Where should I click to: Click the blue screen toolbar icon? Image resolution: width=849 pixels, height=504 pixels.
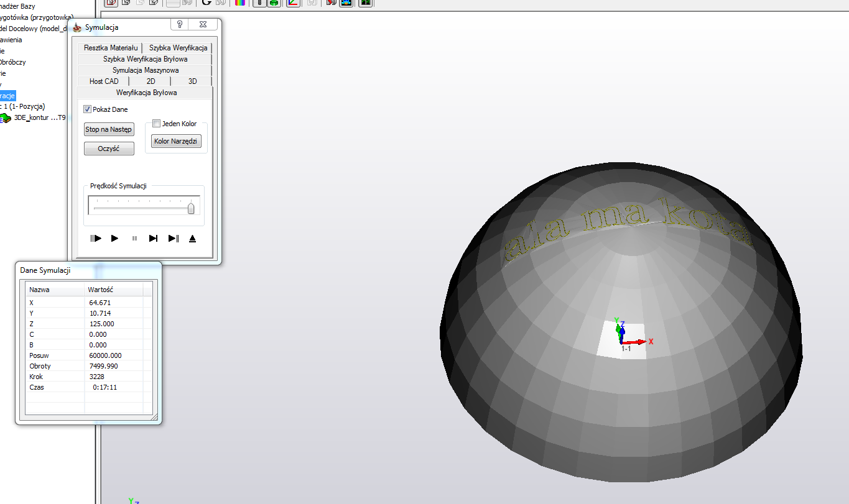346,2
